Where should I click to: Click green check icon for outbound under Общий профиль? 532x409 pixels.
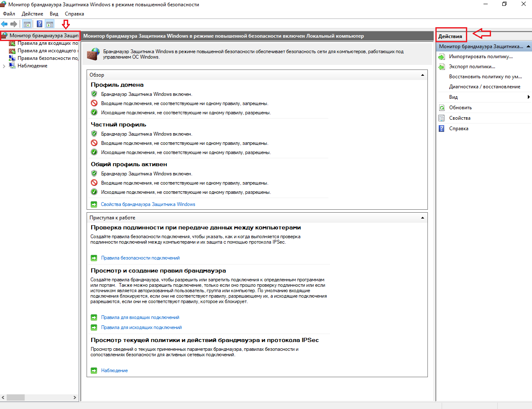[94, 192]
